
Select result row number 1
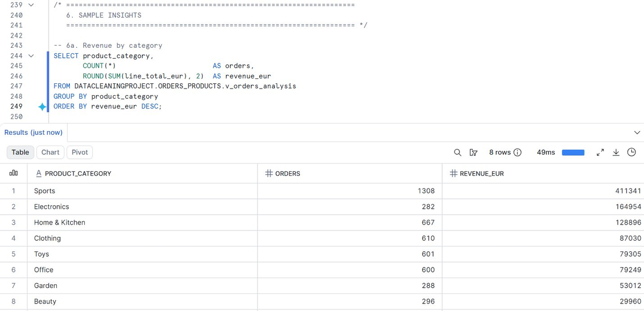(13, 191)
